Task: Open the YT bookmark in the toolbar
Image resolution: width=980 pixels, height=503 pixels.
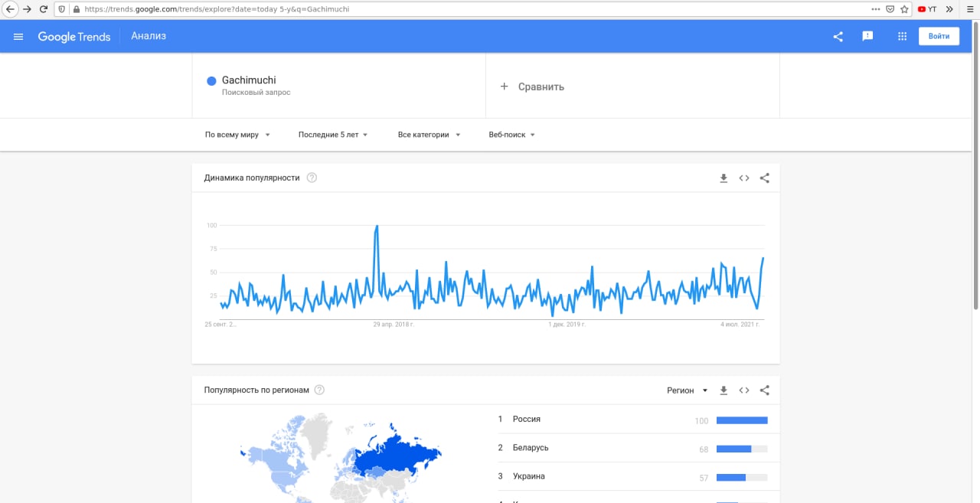Action: pyautogui.click(x=927, y=9)
